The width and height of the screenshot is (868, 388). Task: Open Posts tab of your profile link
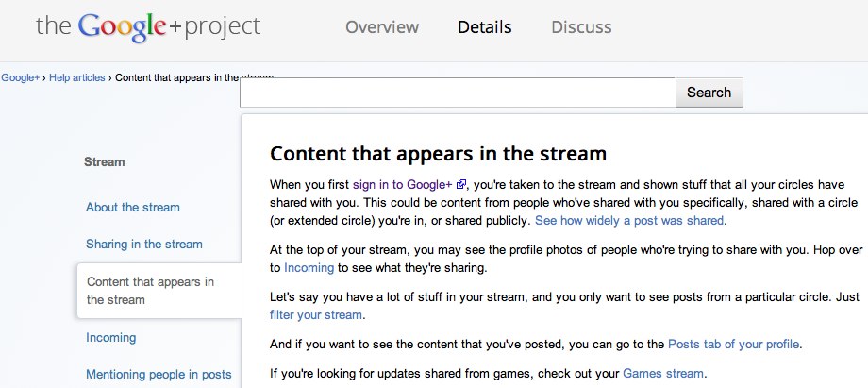[733, 345]
